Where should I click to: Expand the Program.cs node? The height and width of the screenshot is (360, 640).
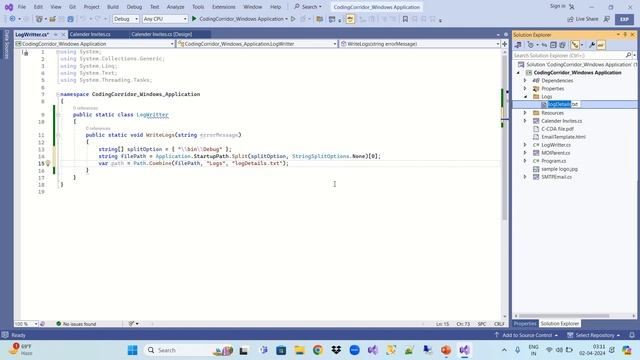[525, 161]
